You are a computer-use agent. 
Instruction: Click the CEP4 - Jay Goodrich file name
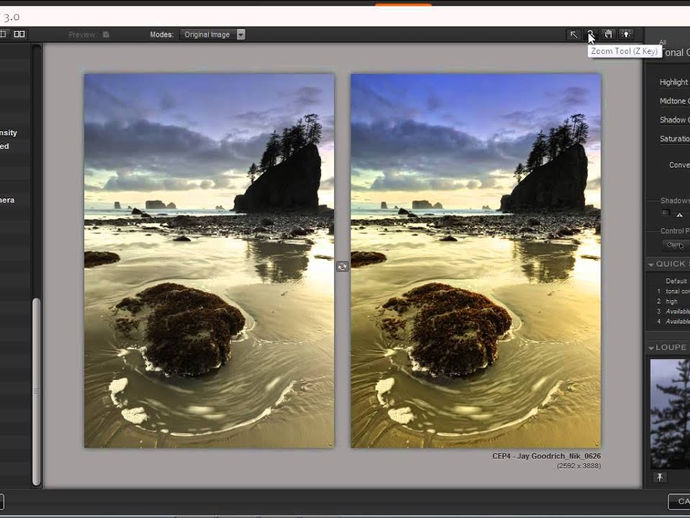point(547,456)
